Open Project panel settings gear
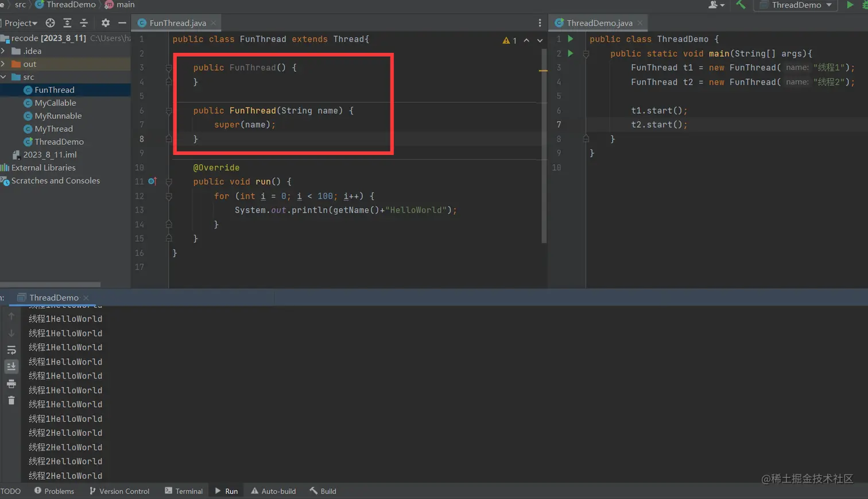The width and height of the screenshot is (868, 499). click(105, 23)
